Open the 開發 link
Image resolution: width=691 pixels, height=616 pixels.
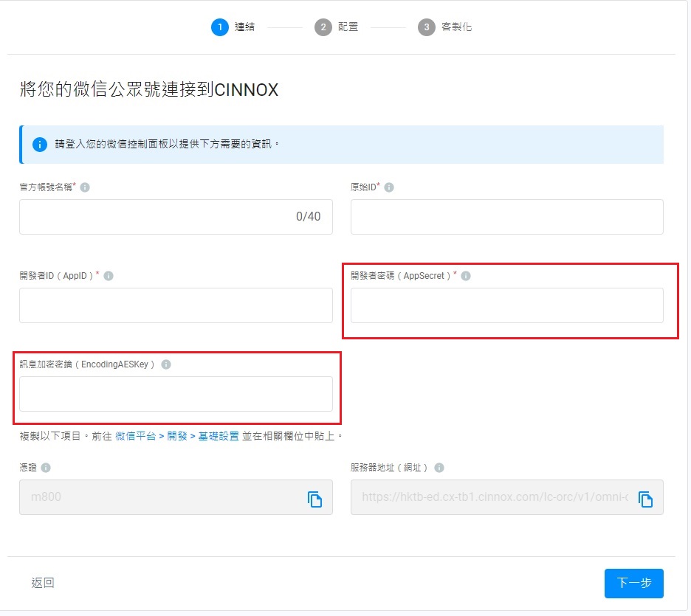click(177, 436)
